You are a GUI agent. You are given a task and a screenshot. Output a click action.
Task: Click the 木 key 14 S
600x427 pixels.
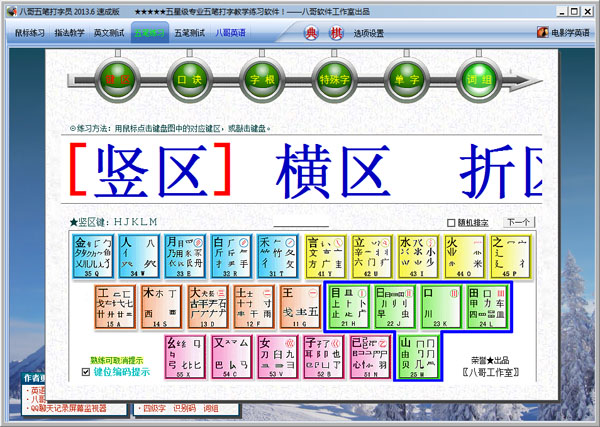(x=161, y=306)
